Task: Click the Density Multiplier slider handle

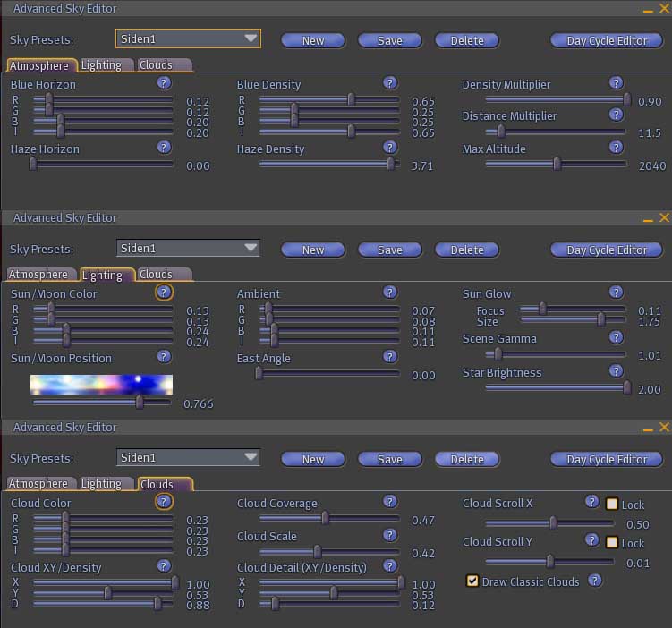Action: coord(626,99)
